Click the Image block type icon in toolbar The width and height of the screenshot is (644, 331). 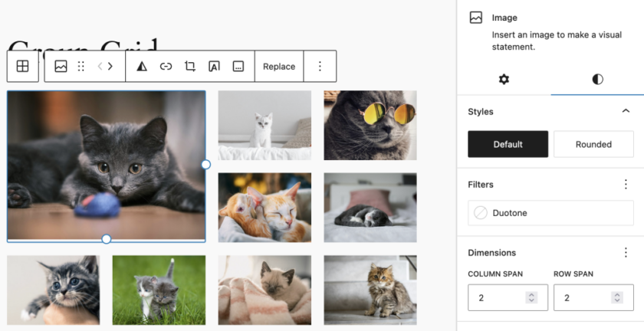tap(61, 67)
